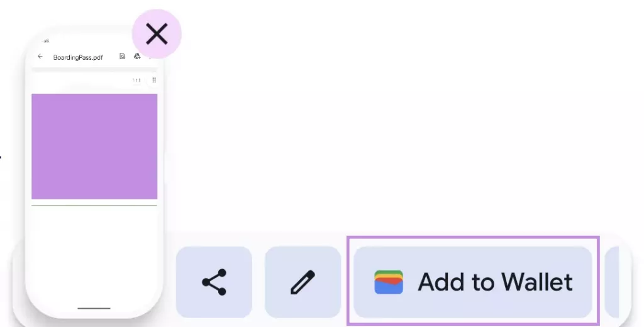Tap the partially visible chip after Add to Wallet

pyautogui.click(x=612, y=282)
